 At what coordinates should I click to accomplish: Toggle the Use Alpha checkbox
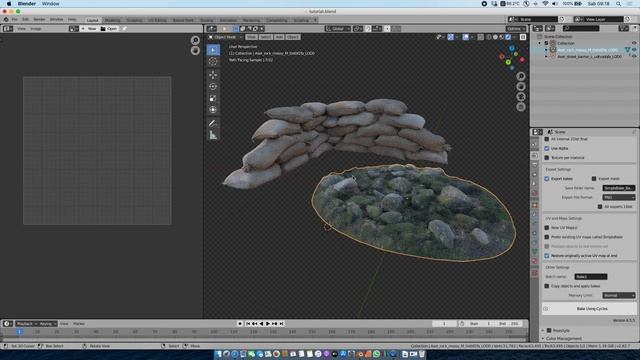pos(547,149)
